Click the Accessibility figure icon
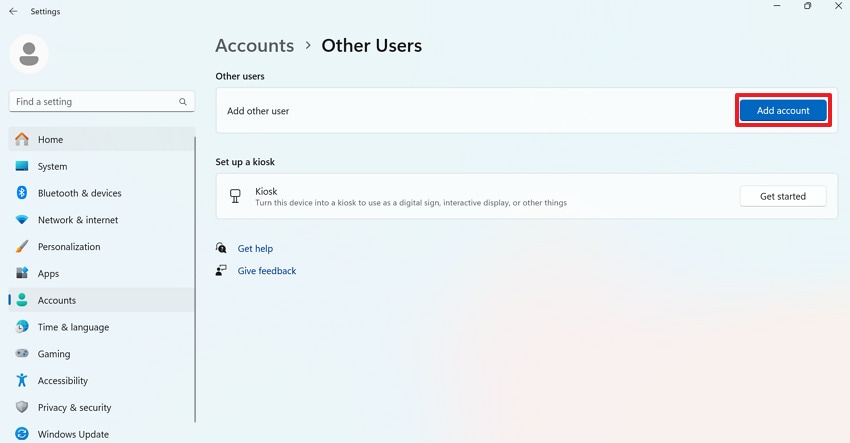The height and width of the screenshot is (443, 850). [22, 380]
